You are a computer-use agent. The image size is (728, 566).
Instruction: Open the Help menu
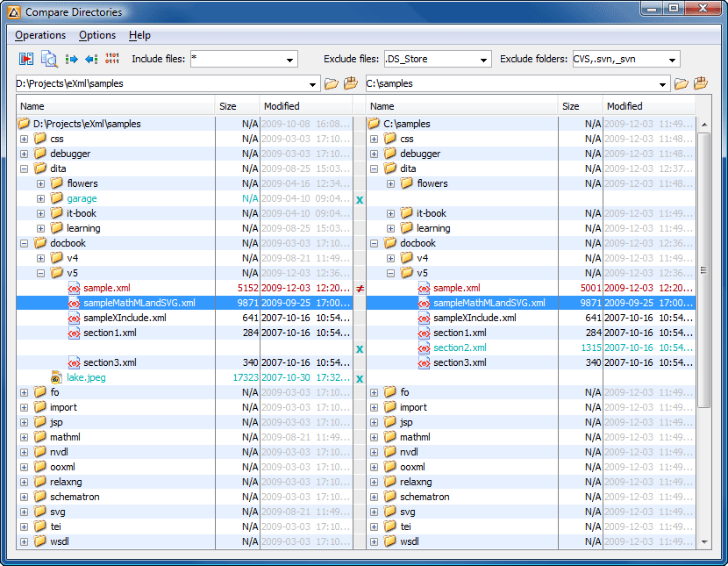(139, 35)
